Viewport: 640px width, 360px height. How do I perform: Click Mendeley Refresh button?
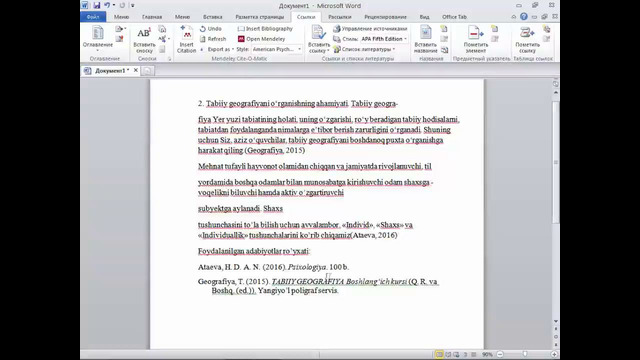point(213,39)
